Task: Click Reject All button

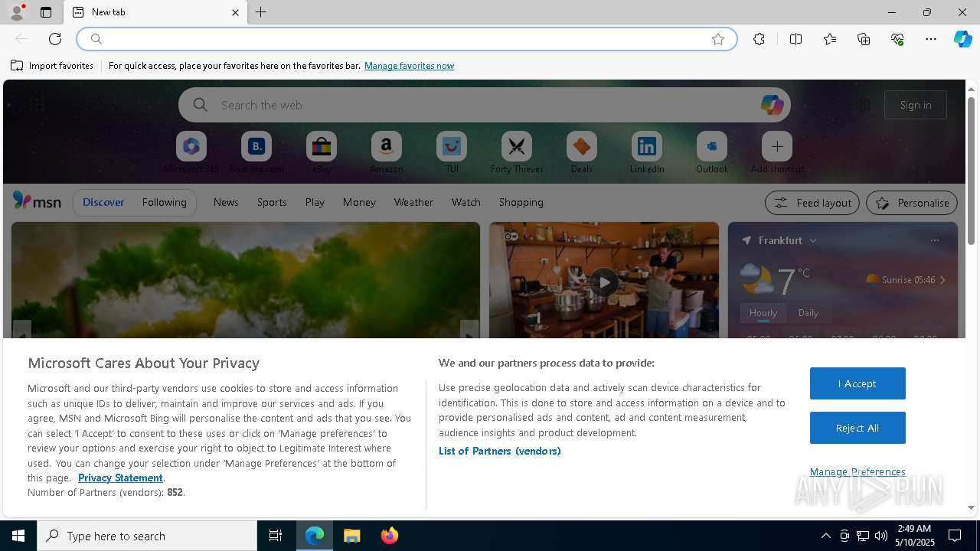Action: [857, 428]
